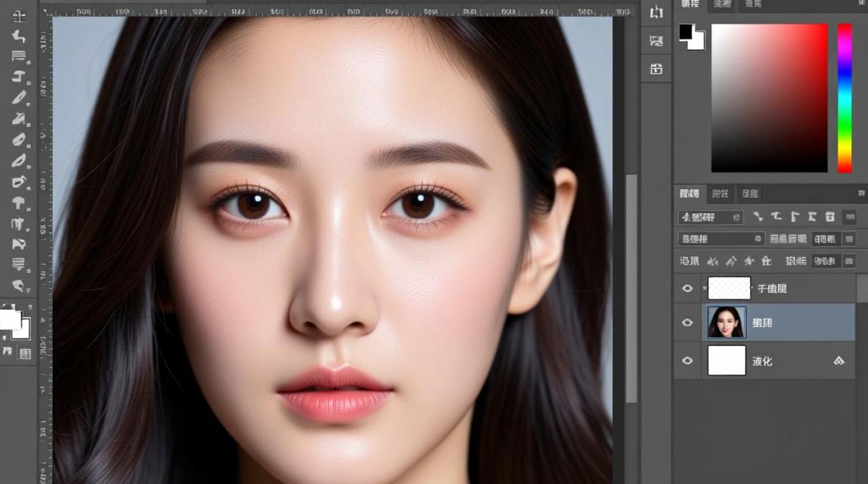Click the first lock icon in the layers lock row
The image size is (868, 484).
pyautogui.click(x=713, y=261)
